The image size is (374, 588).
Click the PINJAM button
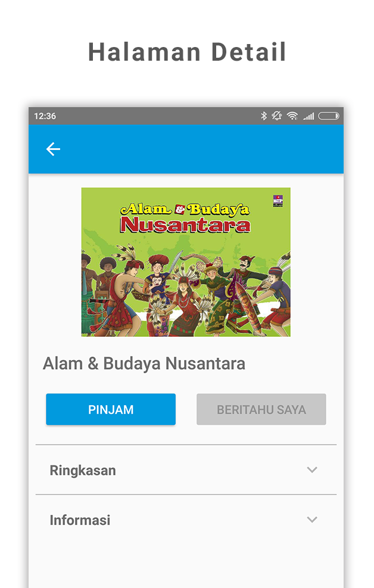pyautogui.click(x=111, y=409)
